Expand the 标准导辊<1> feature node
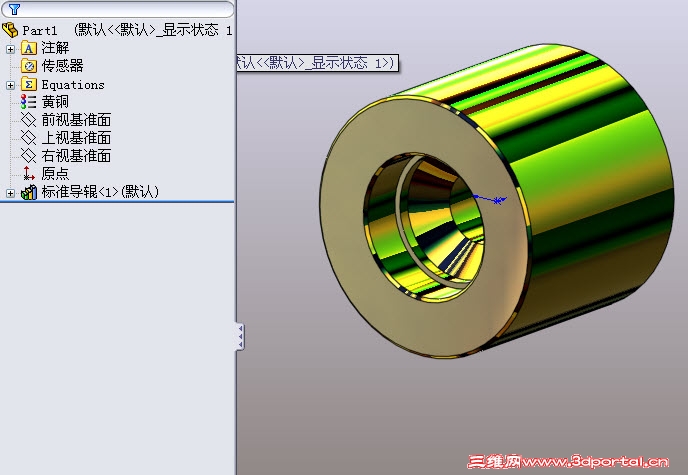Image resolution: width=688 pixels, height=475 pixels. coord(10,193)
